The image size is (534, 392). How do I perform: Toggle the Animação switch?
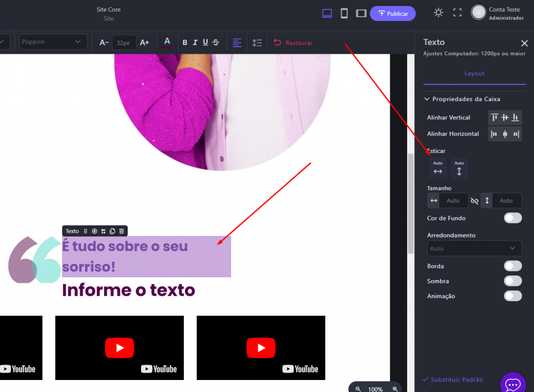pyautogui.click(x=513, y=296)
